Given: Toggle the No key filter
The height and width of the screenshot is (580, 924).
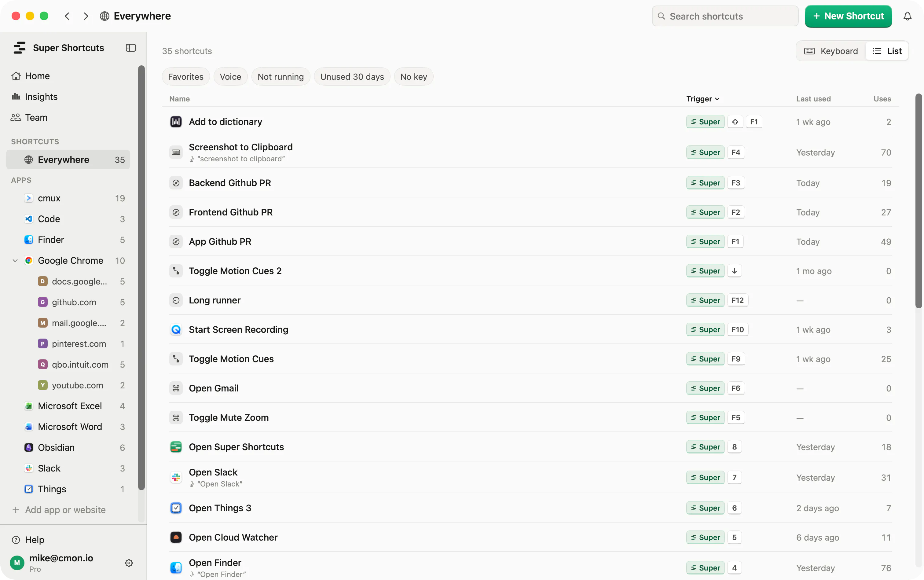Looking at the screenshot, I should [413, 77].
